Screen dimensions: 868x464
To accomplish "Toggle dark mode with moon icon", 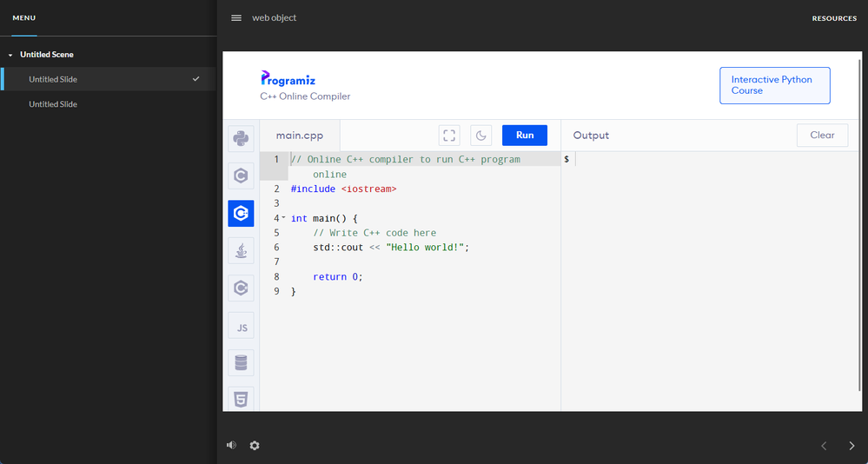I will [x=481, y=135].
